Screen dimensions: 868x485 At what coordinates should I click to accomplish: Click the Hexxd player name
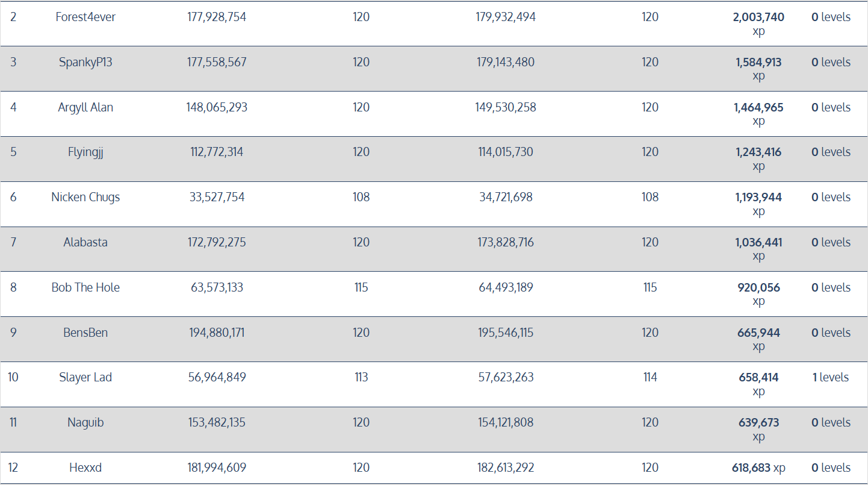(x=85, y=468)
